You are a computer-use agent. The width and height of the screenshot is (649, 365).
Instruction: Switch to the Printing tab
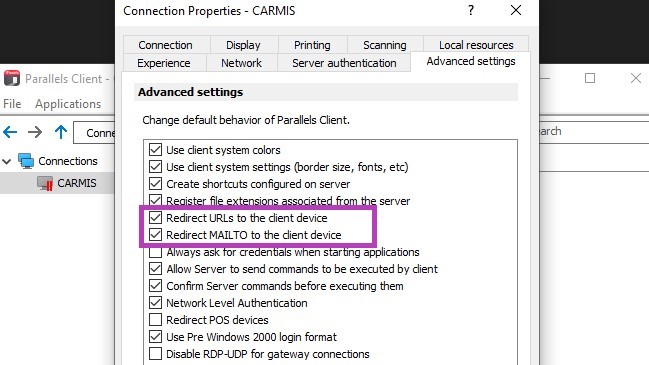tap(312, 45)
